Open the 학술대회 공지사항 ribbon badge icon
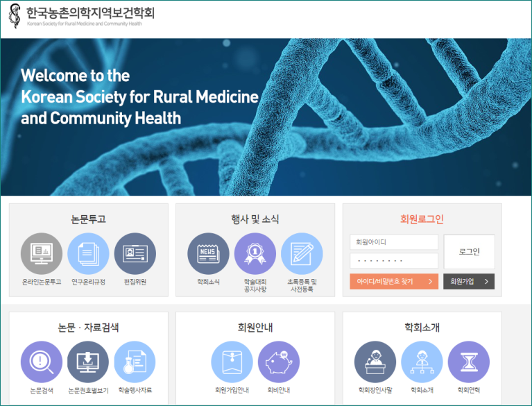This screenshot has width=532, height=406. click(255, 253)
